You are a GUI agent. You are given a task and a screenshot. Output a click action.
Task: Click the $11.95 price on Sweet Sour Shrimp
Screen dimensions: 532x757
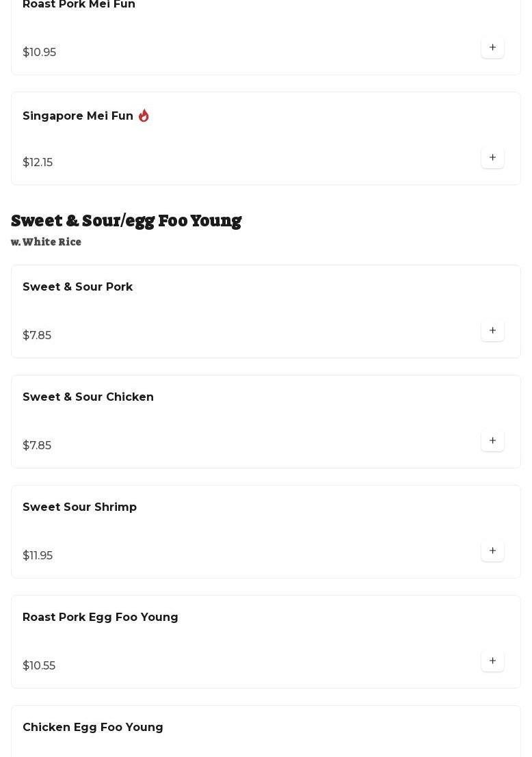(38, 555)
